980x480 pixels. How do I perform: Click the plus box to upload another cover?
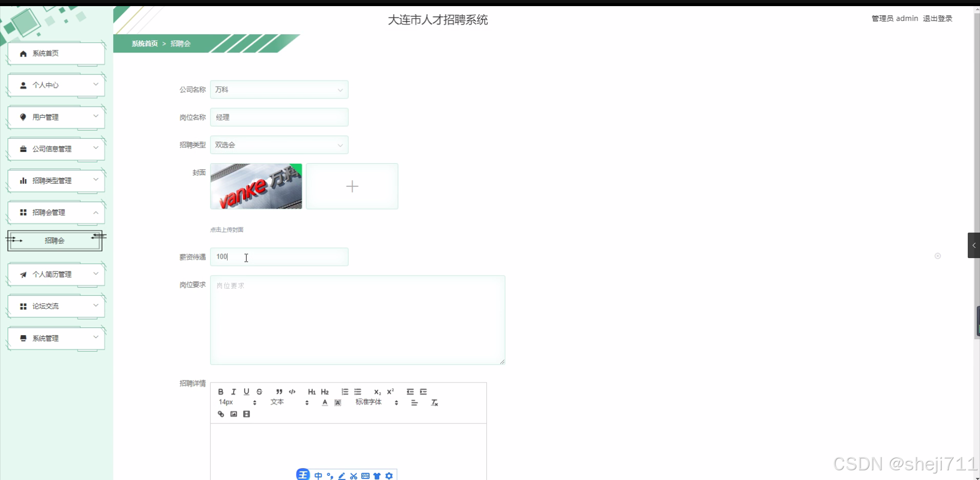352,186
